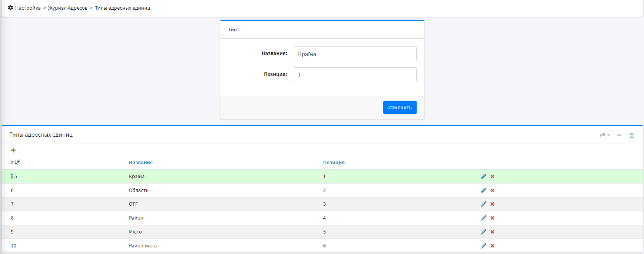The height and width of the screenshot is (254, 644).
Task: Expand the export arrow dropdown
Action: tap(605, 135)
